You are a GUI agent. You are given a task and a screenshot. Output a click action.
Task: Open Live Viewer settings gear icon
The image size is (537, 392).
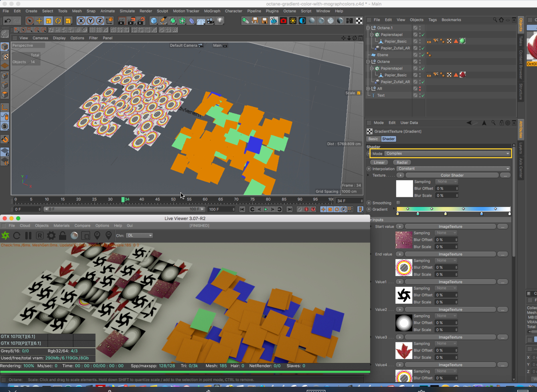51,236
